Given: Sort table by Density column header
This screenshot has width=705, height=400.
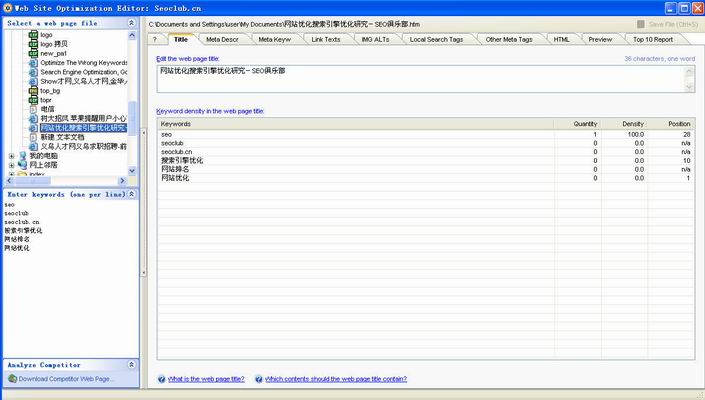Looking at the screenshot, I should coord(625,124).
